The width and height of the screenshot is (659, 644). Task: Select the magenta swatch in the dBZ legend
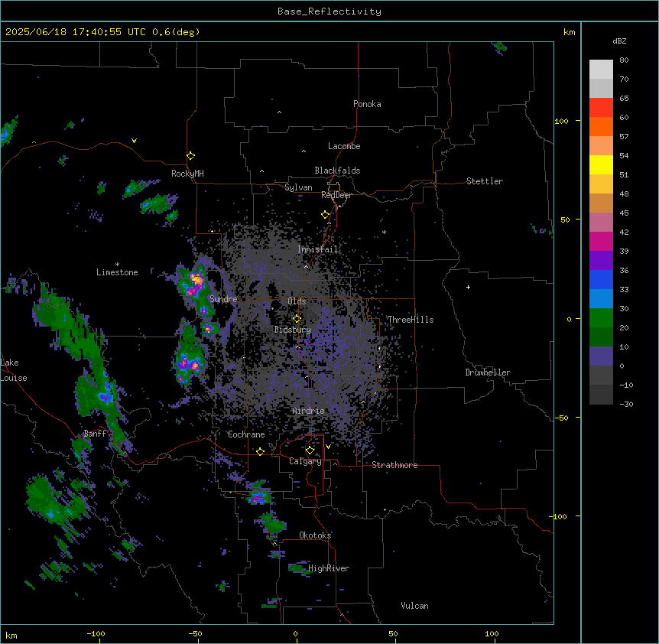pyautogui.click(x=601, y=241)
